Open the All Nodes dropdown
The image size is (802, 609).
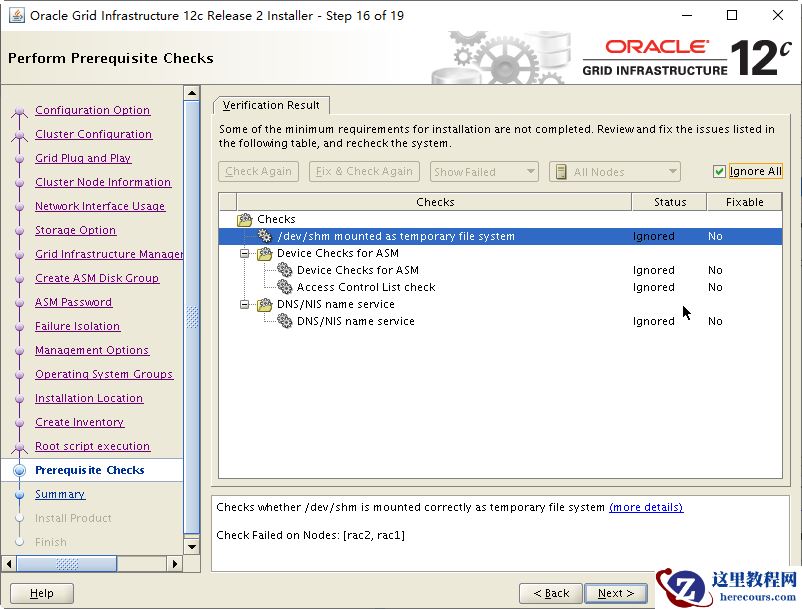[615, 172]
